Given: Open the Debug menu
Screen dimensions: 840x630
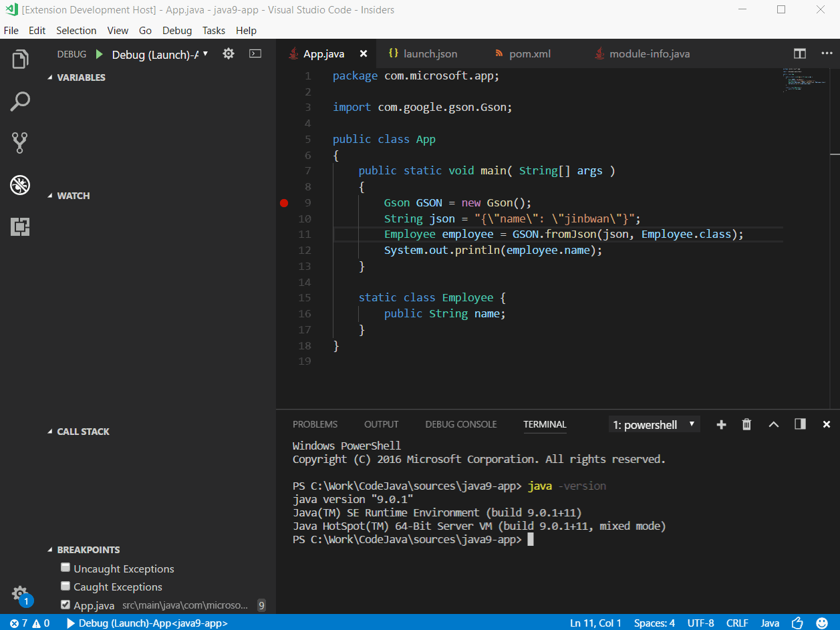Looking at the screenshot, I should pyautogui.click(x=176, y=30).
